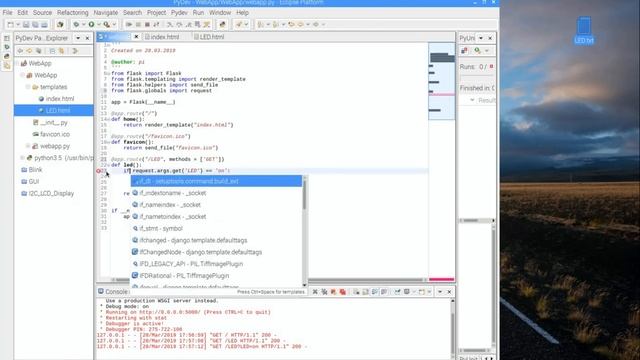
Task: Choose if_indextoname - _socket completion
Action: 216,193
